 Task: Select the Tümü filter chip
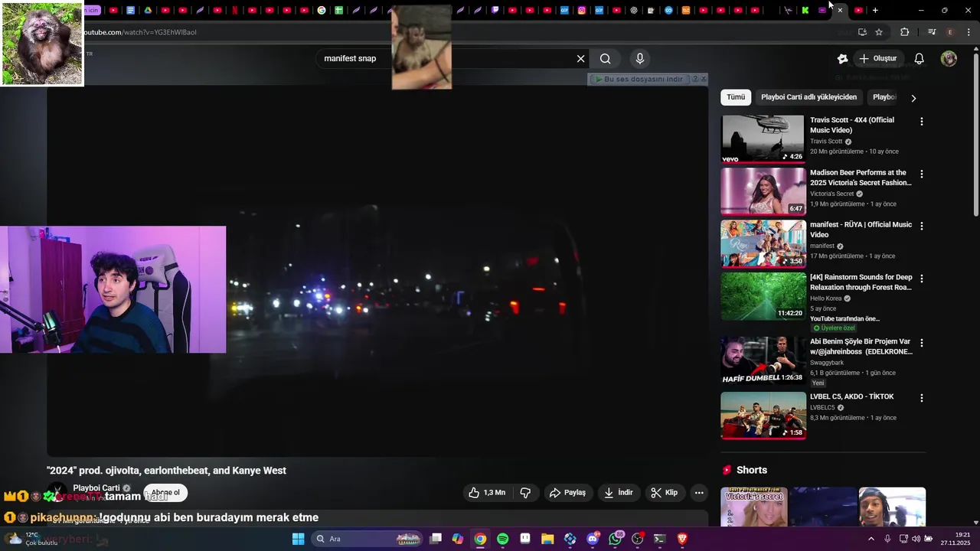click(x=736, y=97)
